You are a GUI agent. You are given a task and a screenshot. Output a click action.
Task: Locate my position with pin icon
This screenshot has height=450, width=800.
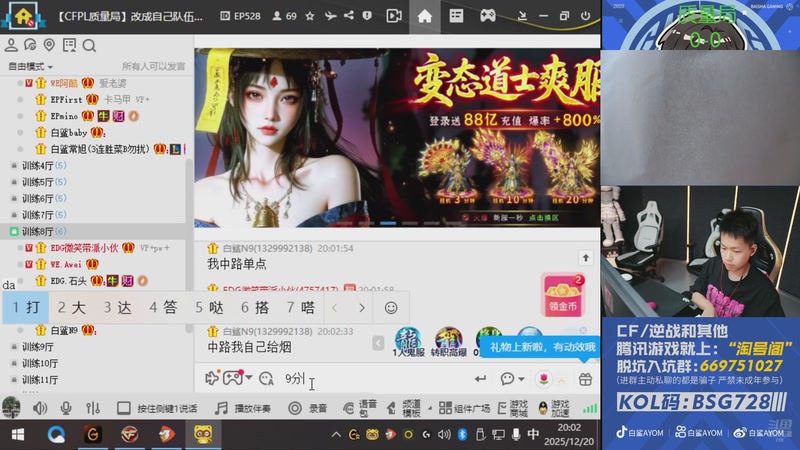pyautogui.click(x=49, y=45)
